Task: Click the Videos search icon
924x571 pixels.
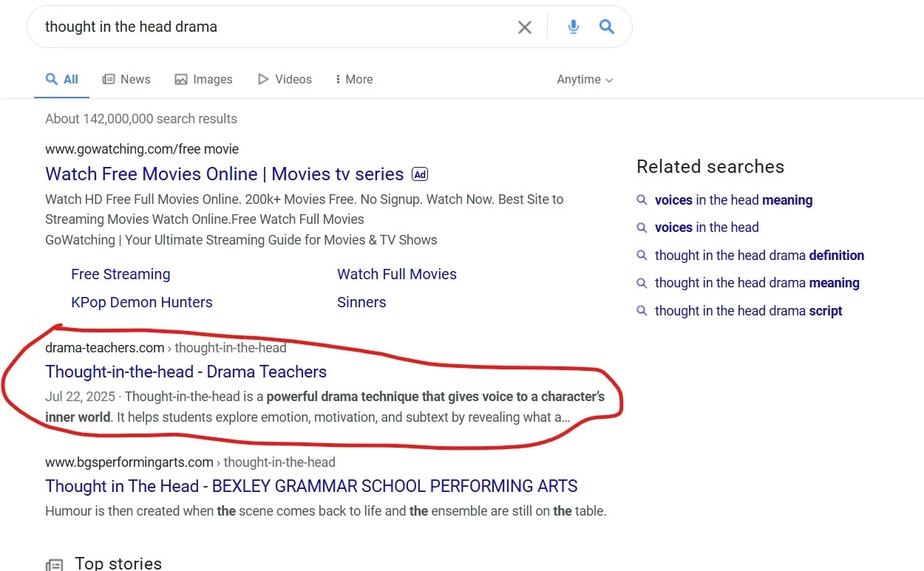Action: click(x=262, y=79)
